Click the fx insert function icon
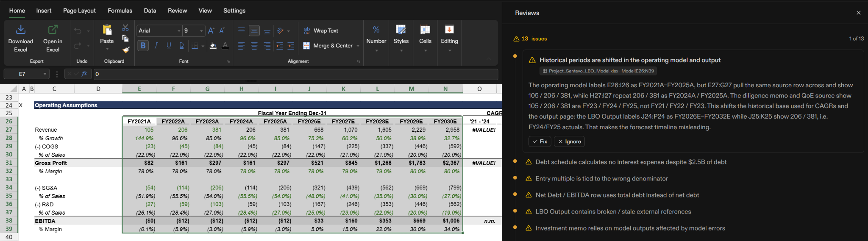 (84, 74)
